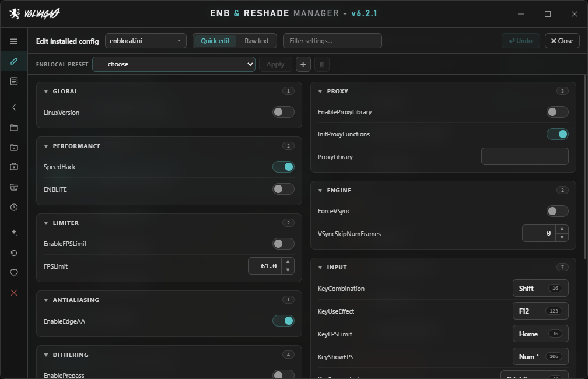Open the enblocal.ini file dropdown
Viewport: 588px width, 379px height.
(x=145, y=41)
